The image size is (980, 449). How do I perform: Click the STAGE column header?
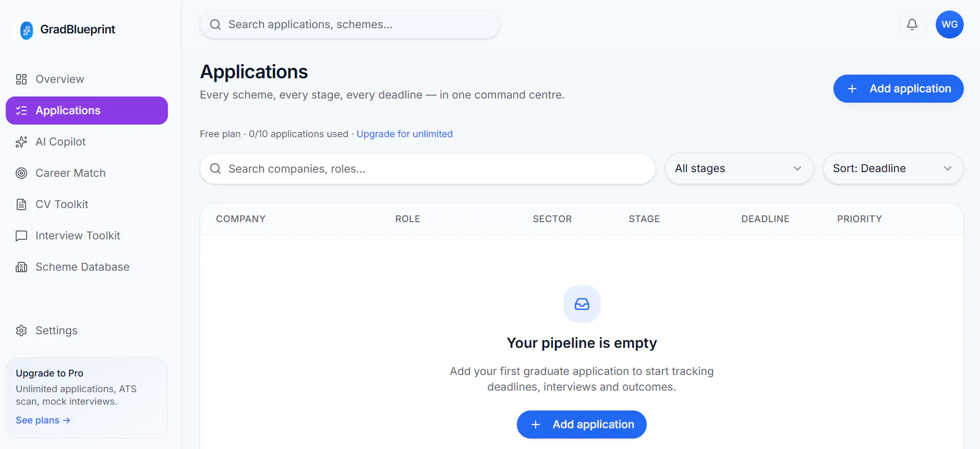click(644, 219)
